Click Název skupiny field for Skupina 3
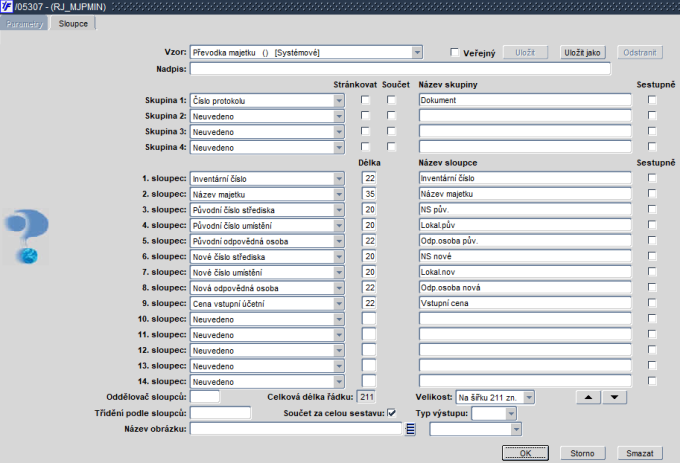The width and height of the screenshot is (680, 463). pos(525,131)
